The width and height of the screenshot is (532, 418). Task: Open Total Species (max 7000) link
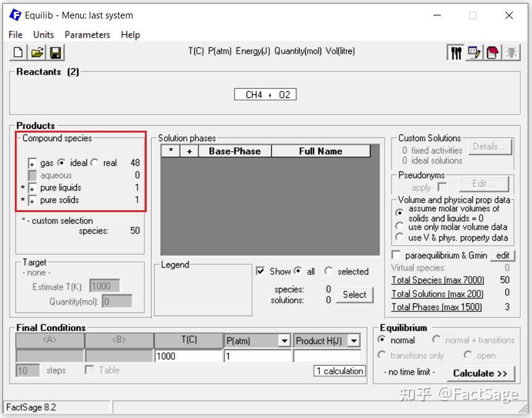(438, 280)
